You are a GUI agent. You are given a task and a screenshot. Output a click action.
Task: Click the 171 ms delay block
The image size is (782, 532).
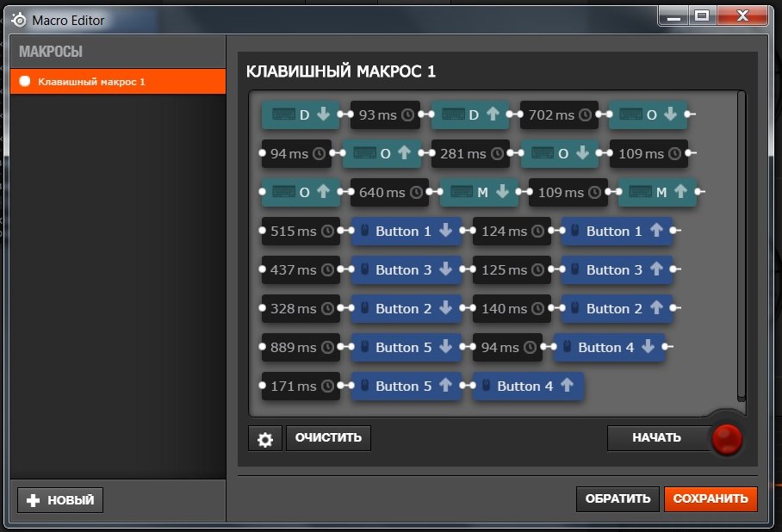point(301,386)
